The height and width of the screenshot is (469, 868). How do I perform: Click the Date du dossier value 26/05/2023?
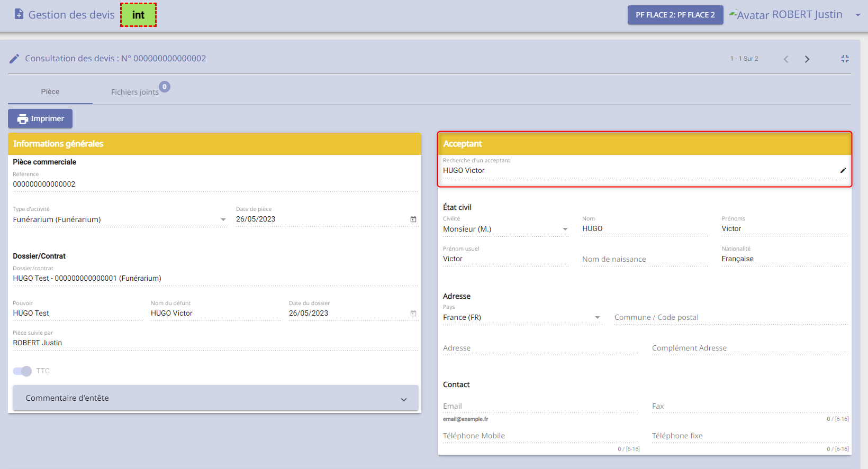[309, 313]
